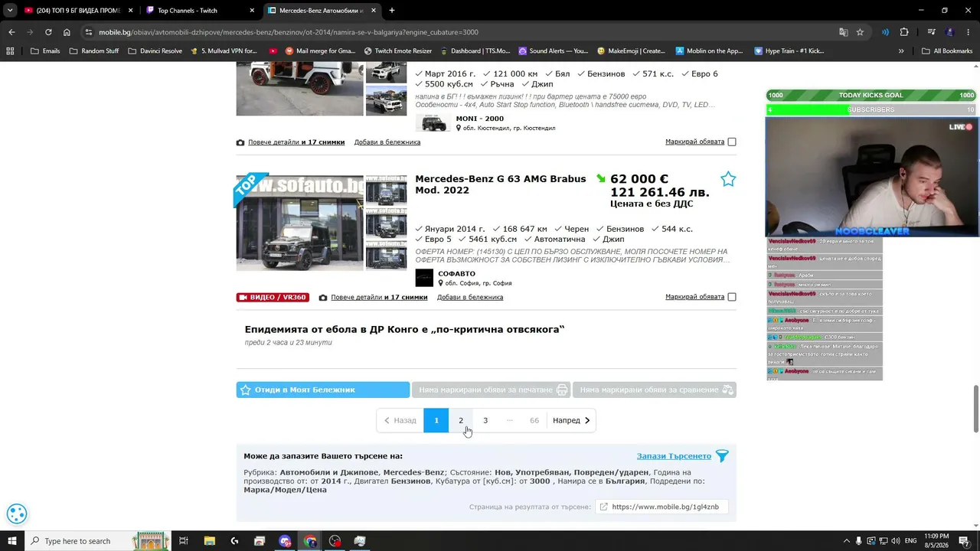
Task: Open the Emails bookmark folder
Action: [x=45, y=51]
